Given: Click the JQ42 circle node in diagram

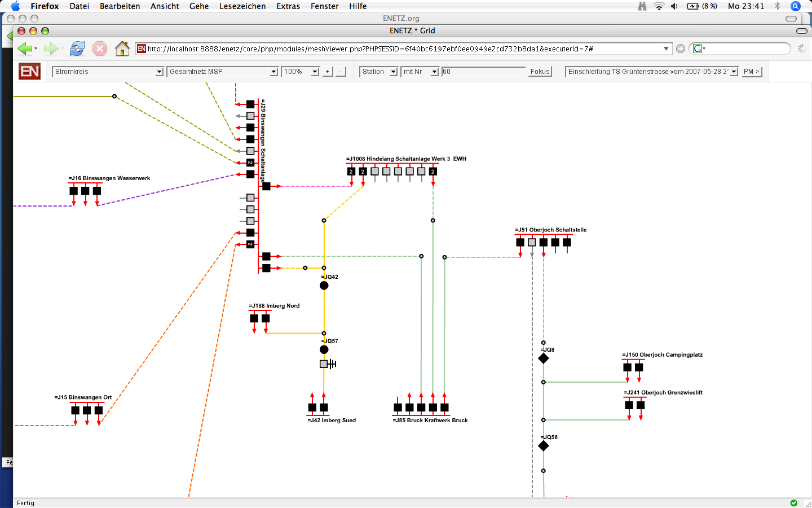Looking at the screenshot, I should coord(324,286).
